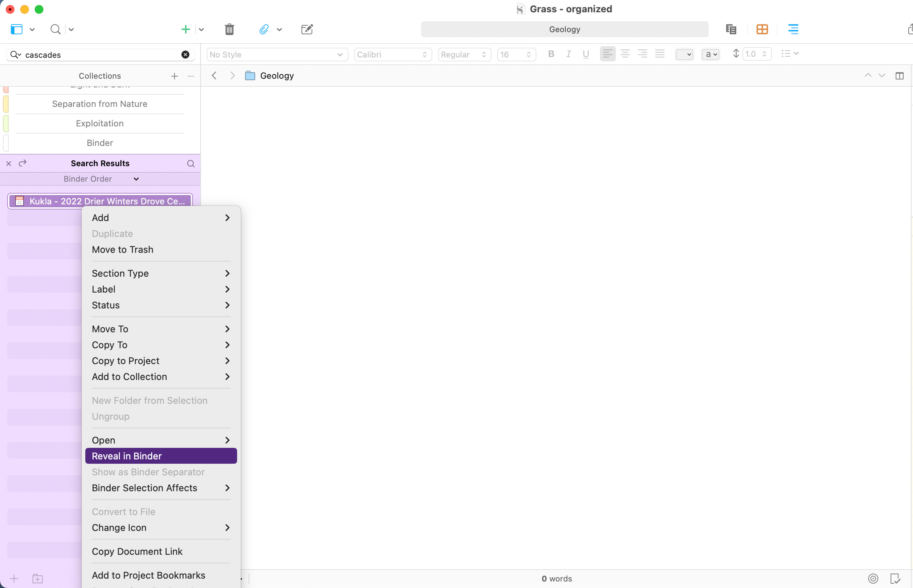Clear the cascades search field
Image resolution: width=913 pixels, height=588 pixels.
click(185, 55)
